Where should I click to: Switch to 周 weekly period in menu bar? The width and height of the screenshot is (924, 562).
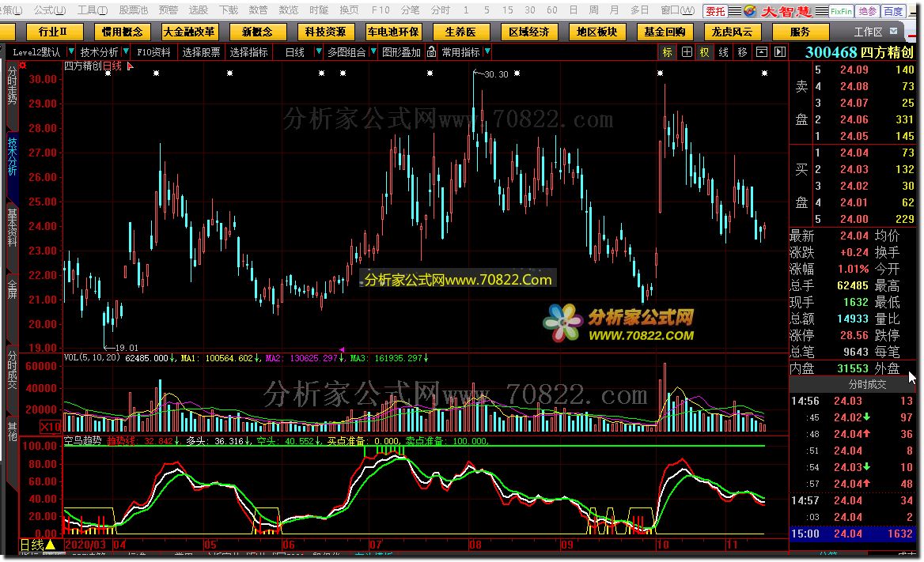click(593, 10)
